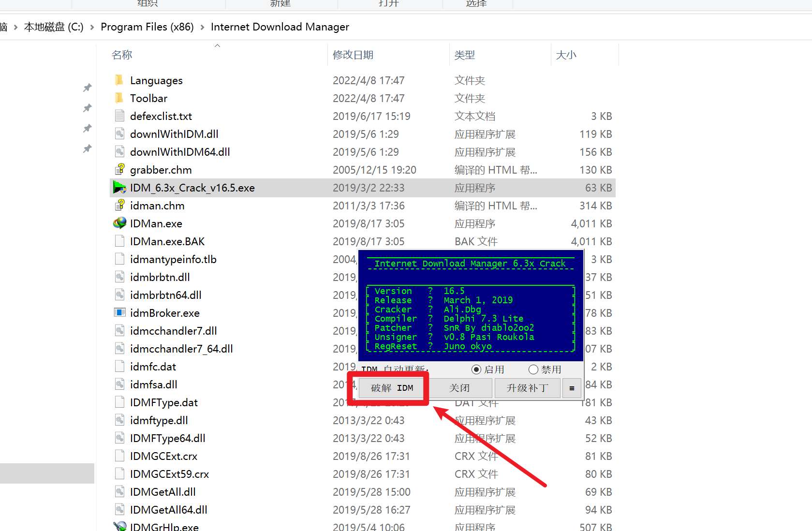This screenshot has height=531, width=812.
Task: Click the IDMGetAll64.dll file icon
Action: pyautogui.click(x=119, y=510)
